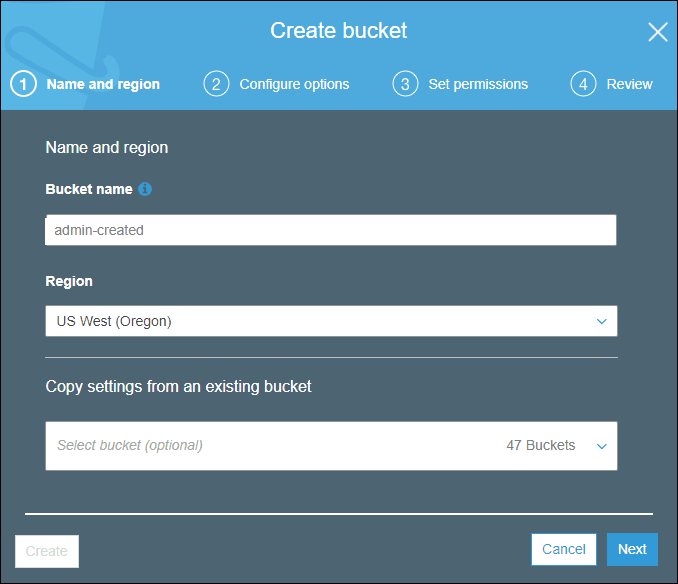Click the chevron beside '47 Buckets'
This screenshot has width=678, height=584.
pos(601,446)
